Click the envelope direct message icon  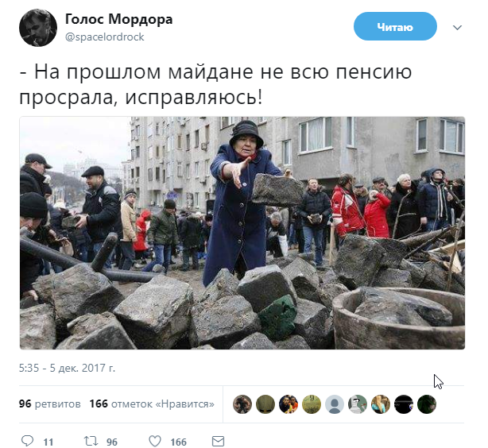pos(218,441)
